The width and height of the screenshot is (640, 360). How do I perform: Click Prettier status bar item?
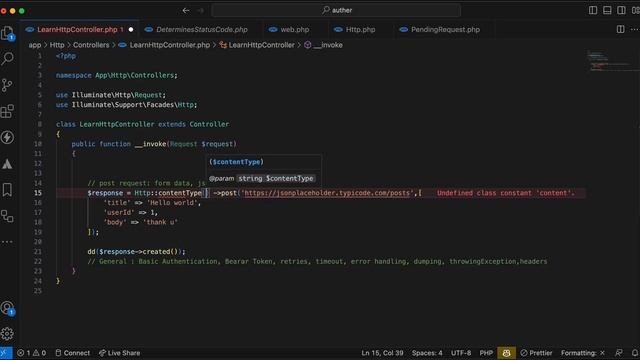(536, 353)
